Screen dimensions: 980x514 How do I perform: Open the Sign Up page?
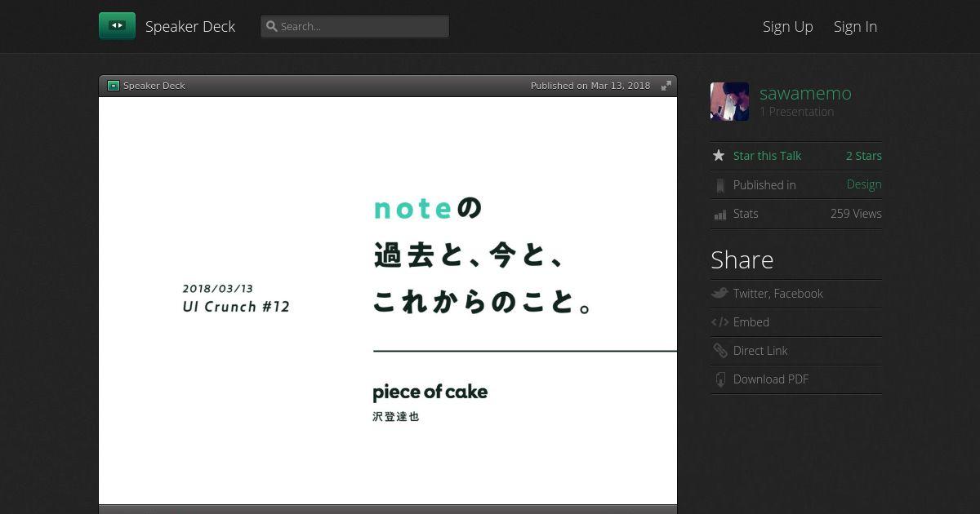[788, 26]
